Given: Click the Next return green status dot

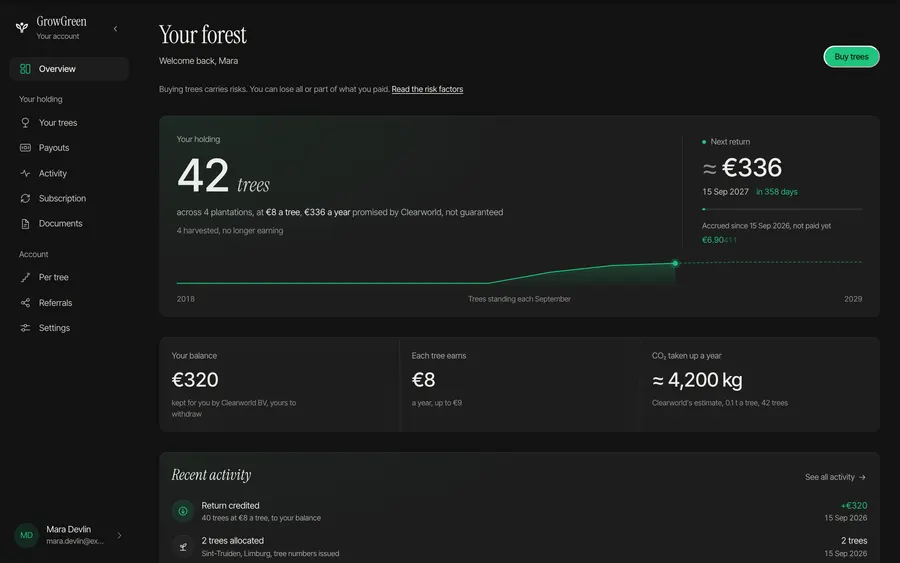Looking at the screenshot, I should pyautogui.click(x=704, y=142).
